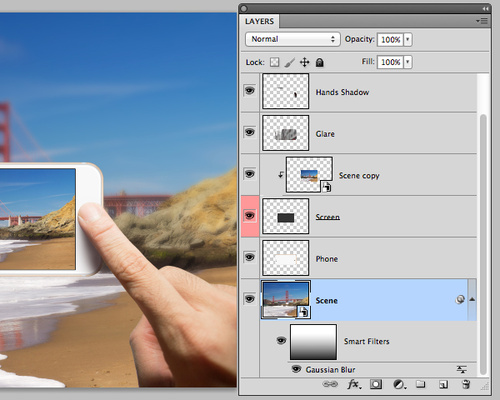Viewport: 500px width, 400px height.
Task: Open the fx layer style menu
Action: 354,384
